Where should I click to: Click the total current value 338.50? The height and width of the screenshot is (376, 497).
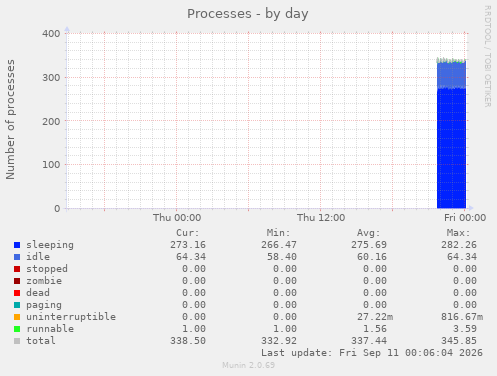188,341
